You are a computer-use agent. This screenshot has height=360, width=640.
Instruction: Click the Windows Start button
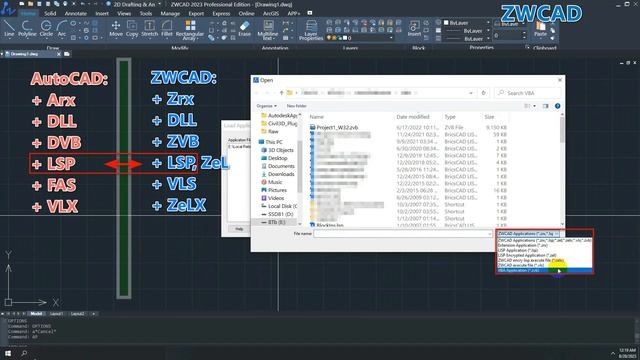tap(8, 353)
